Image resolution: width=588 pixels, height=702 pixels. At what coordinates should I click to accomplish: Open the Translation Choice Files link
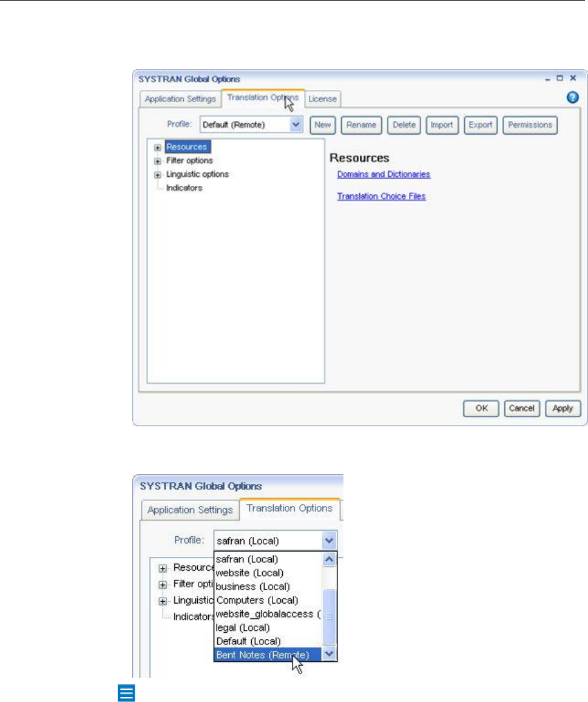click(381, 196)
